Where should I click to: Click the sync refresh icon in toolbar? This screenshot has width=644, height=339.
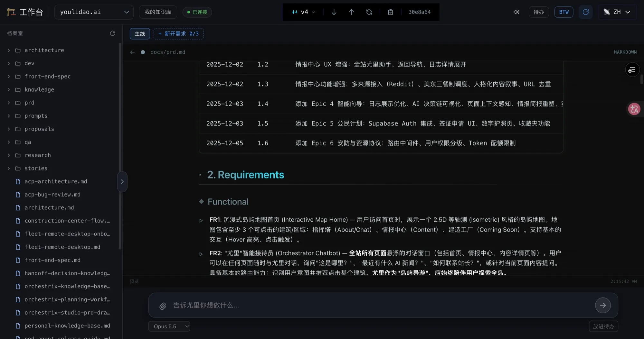(x=369, y=12)
